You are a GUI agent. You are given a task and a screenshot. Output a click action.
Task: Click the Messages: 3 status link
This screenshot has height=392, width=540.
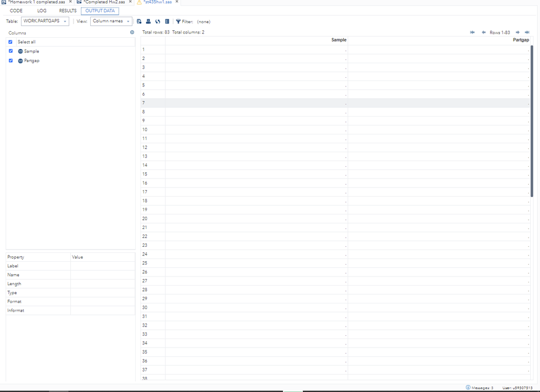[482, 388]
